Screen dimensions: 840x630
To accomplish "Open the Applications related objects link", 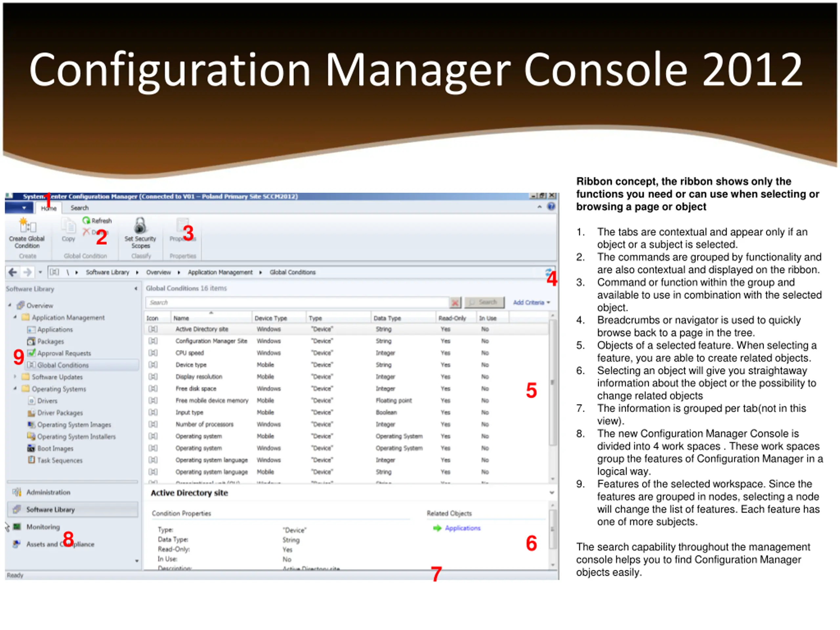I will tap(463, 528).
